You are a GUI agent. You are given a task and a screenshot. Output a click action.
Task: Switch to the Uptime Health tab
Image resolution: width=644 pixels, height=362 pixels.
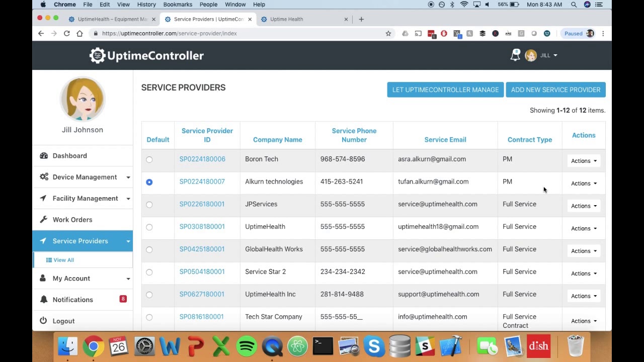[x=304, y=19]
